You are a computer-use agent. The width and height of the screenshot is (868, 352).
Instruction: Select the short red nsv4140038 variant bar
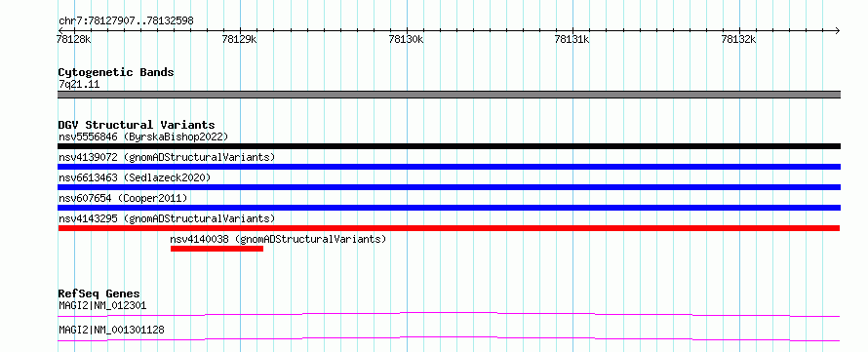pos(217,249)
